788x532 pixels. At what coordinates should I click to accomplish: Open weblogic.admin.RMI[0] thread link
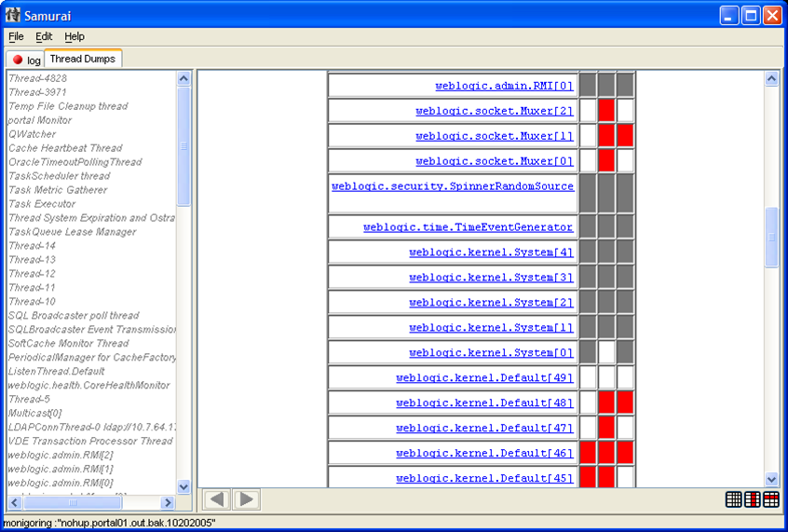[504, 86]
